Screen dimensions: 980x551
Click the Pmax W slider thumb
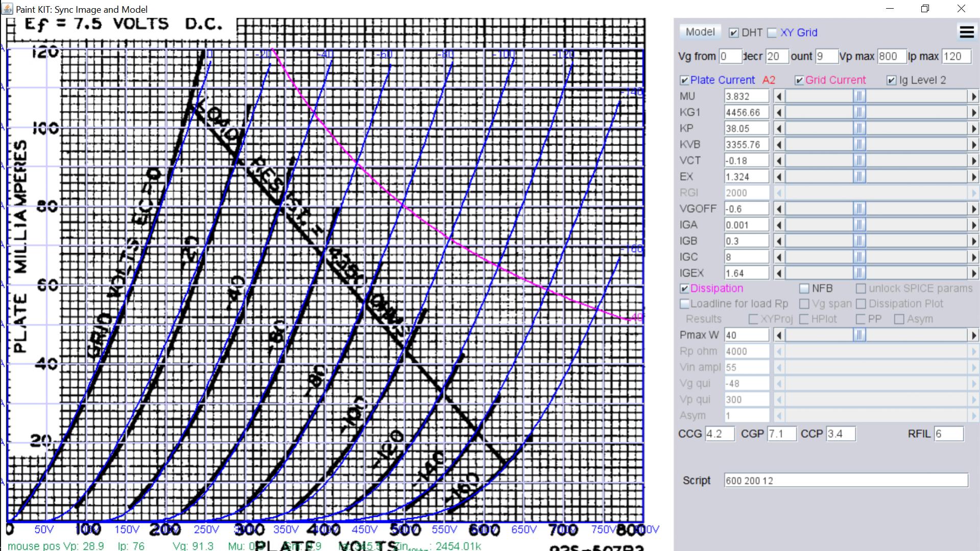(x=859, y=336)
